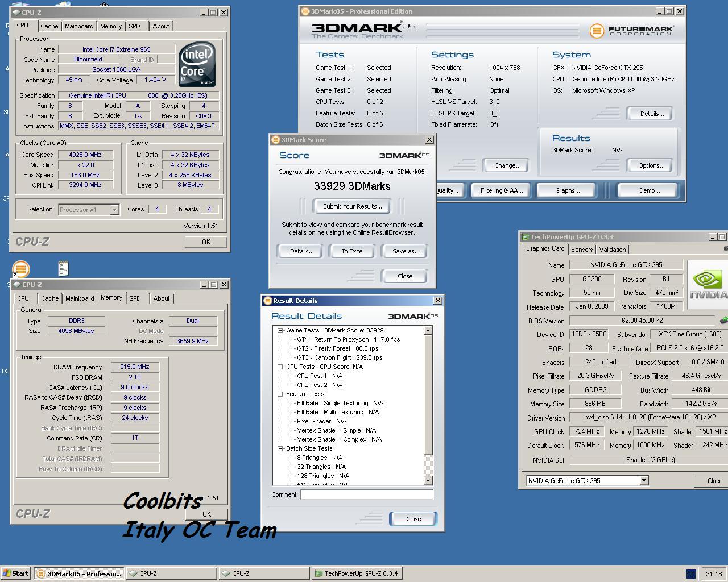Click the Comment input field
This screenshot has width=728, height=582.
click(x=367, y=494)
